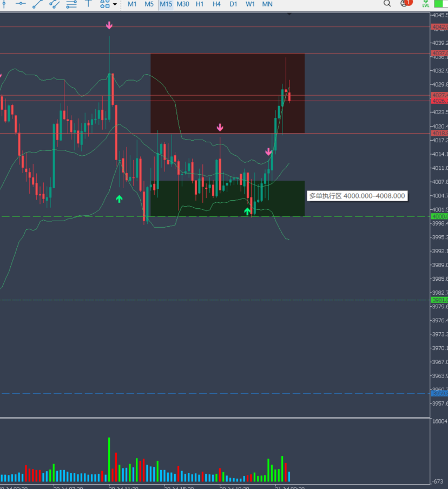Select the Fibonacci retracement tool
448x489 pixels.
[x=71, y=4]
